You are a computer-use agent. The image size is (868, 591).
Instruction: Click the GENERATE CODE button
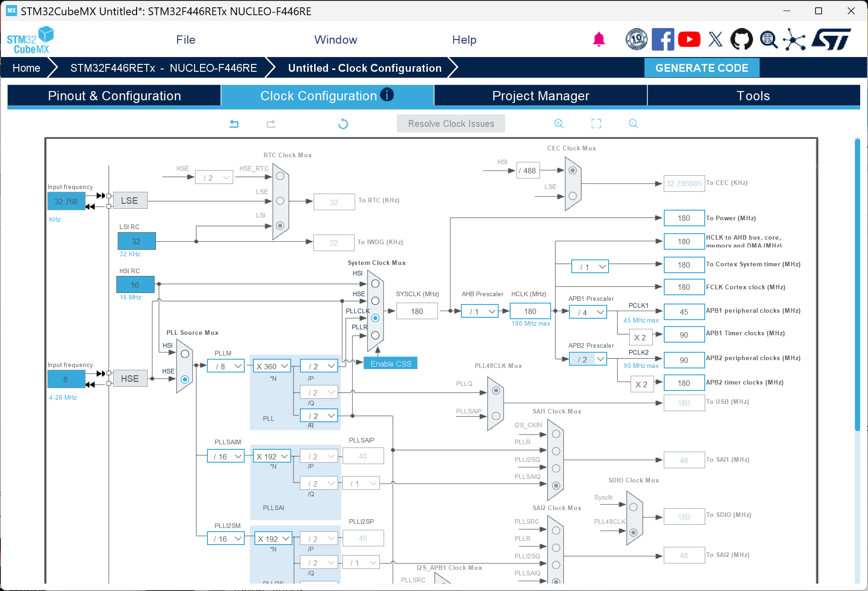point(701,68)
